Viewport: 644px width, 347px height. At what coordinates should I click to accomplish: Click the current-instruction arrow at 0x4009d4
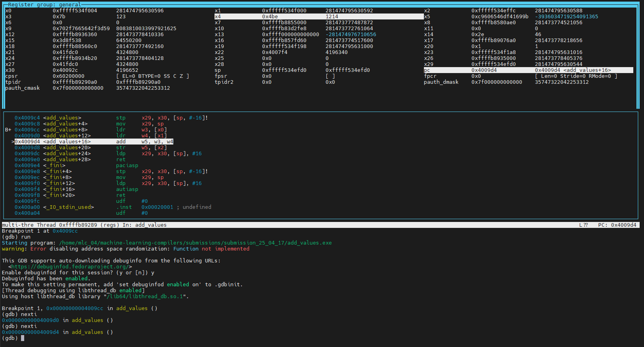pyautogui.click(x=13, y=142)
